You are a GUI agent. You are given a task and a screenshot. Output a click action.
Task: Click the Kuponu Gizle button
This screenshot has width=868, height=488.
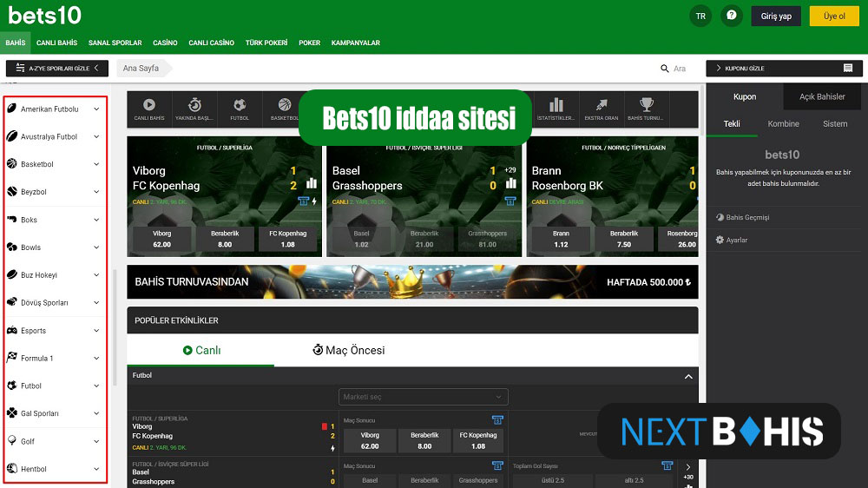(784, 68)
